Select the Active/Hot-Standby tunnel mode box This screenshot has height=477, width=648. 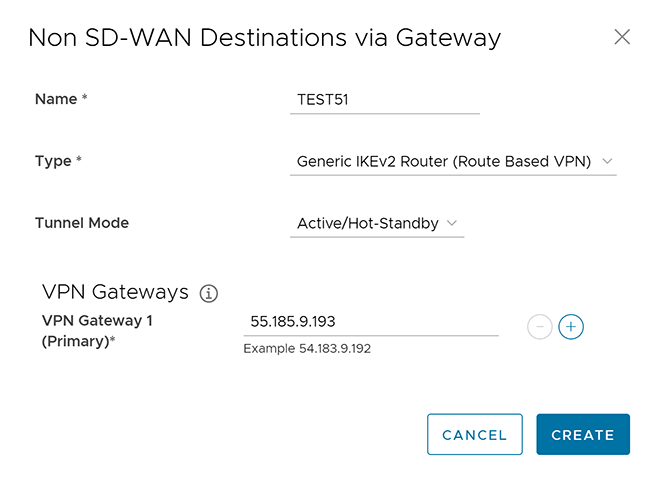coord(368,223)
